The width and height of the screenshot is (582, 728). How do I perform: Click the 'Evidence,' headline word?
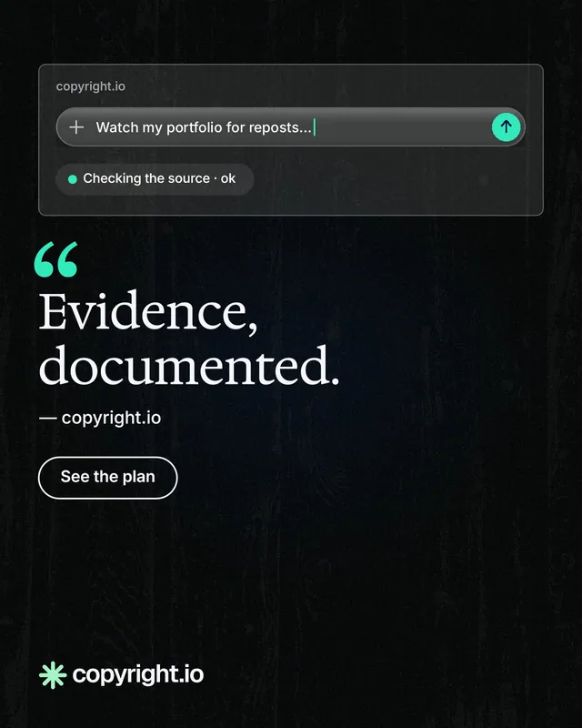148,312
